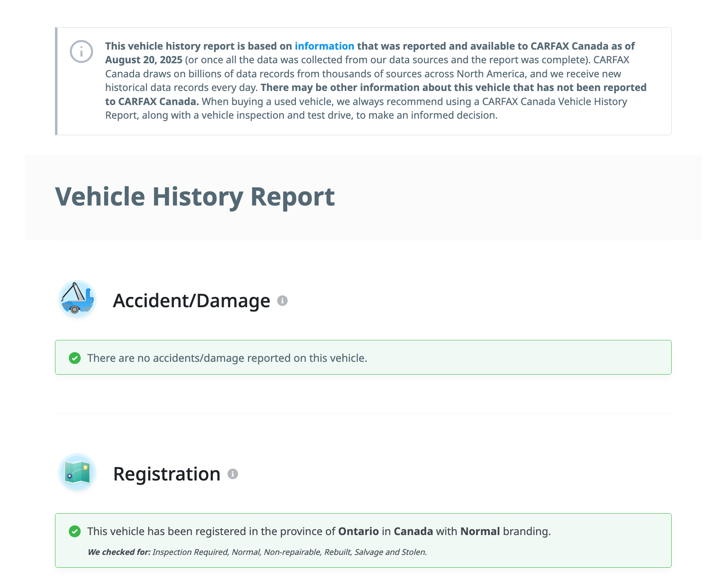Click "Salvage and Stolen" in the checked-for list

(x=390, y=552)
